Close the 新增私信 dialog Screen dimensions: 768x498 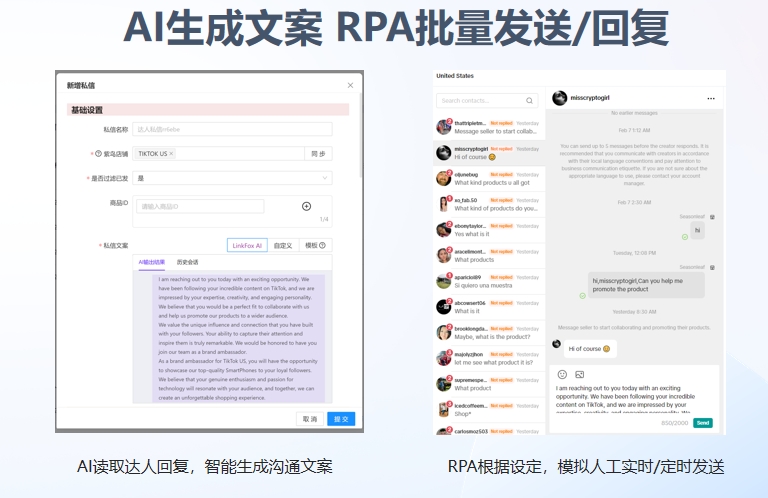tap(350, 86)
